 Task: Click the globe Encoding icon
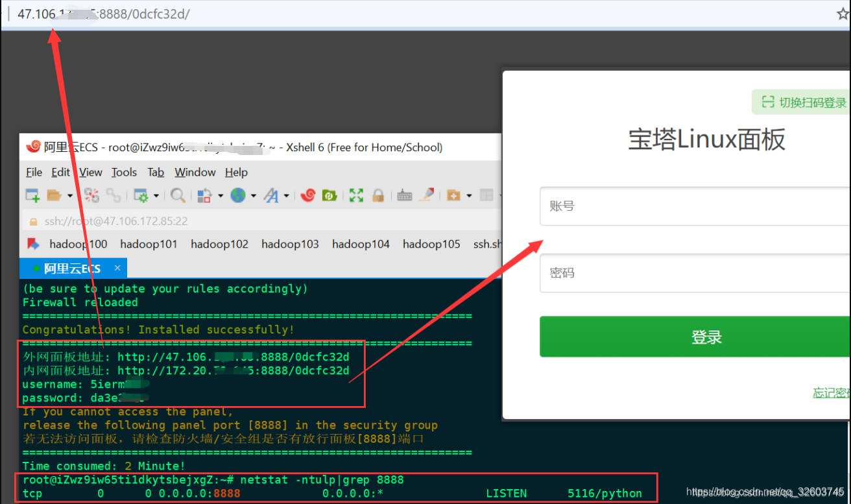pos(238,195)
